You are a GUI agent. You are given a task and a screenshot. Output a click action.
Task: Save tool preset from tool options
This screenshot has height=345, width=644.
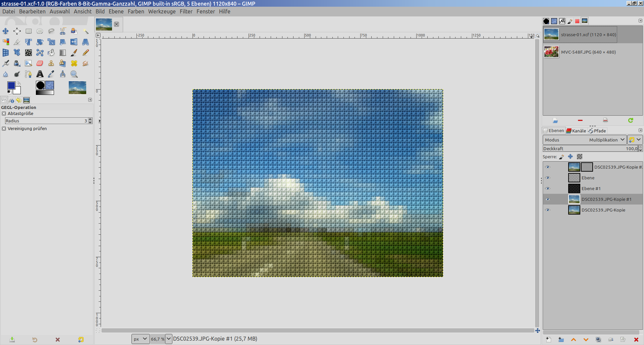point(12,340)
